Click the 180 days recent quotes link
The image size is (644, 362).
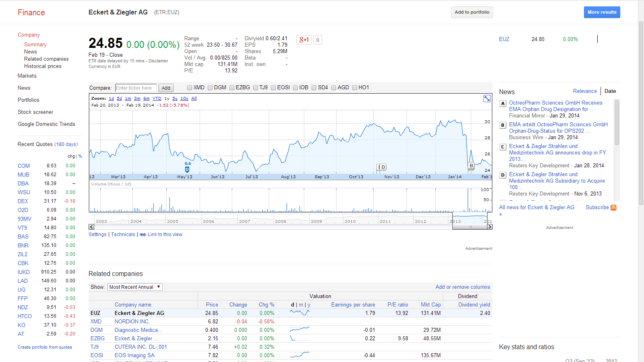[66, 144]
